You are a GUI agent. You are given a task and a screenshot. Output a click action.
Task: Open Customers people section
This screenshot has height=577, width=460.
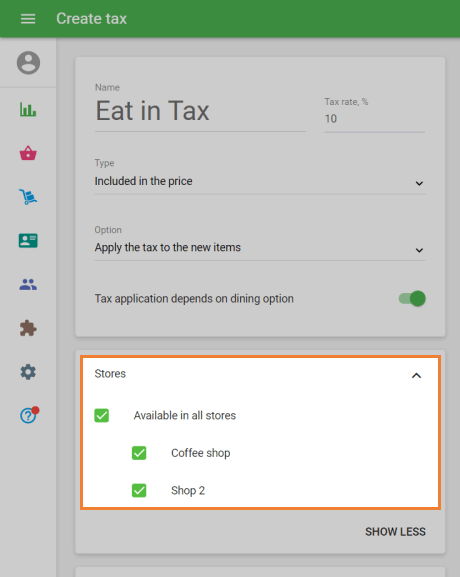pyautogui.click(x=28, y=284)
